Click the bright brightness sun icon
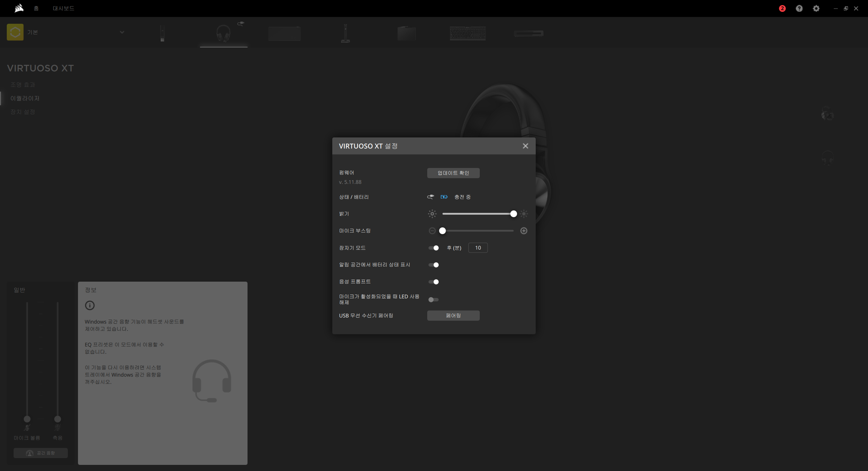This screenshot has width=868, height=471. click(524, 214)
